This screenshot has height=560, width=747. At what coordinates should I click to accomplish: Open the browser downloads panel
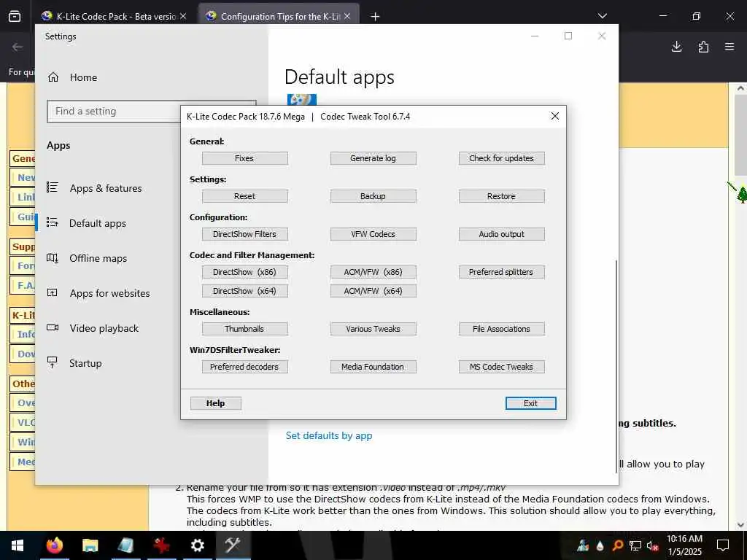point(676,47)
